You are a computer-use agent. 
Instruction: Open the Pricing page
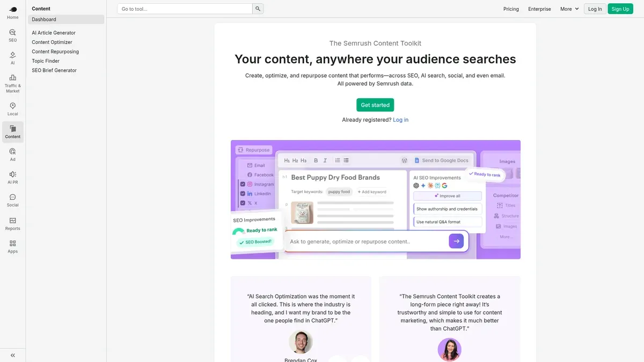tap(511, 9)
